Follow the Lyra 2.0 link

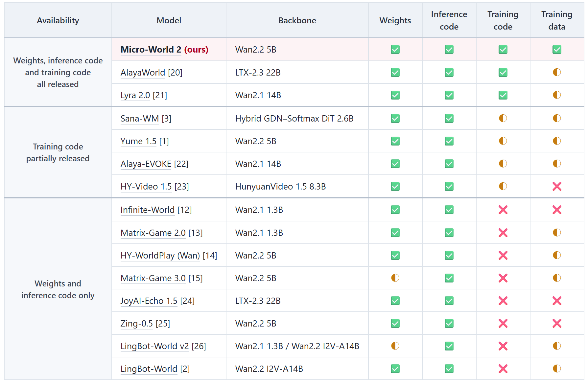click(x=135, y=95)
